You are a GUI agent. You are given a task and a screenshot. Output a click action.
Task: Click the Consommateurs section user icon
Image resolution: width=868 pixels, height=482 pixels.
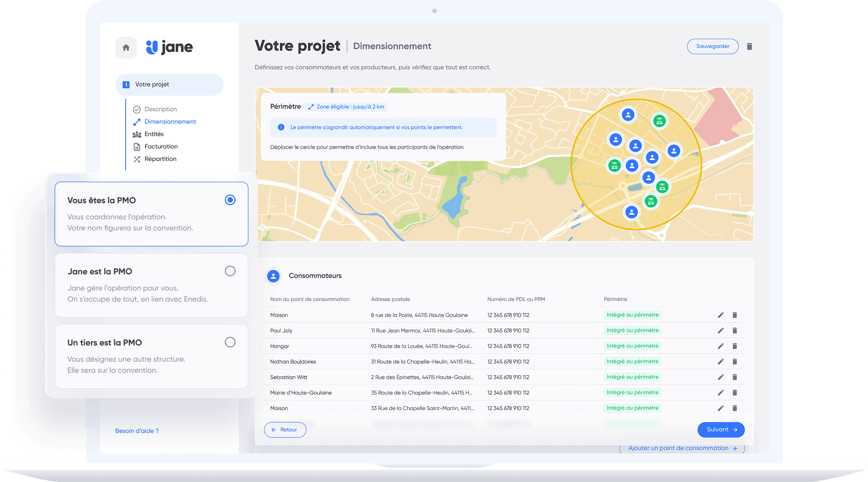pos(273,276)
